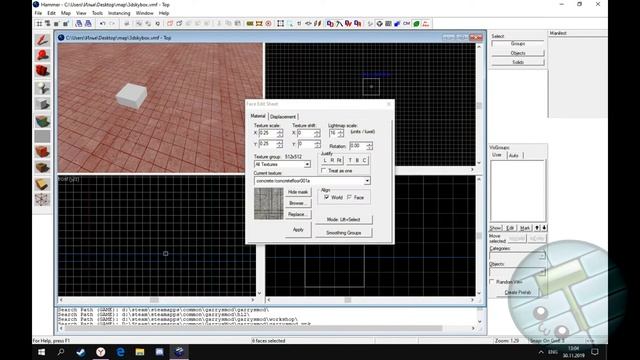Click the Texture shift X spinner

tap(317, 133)
